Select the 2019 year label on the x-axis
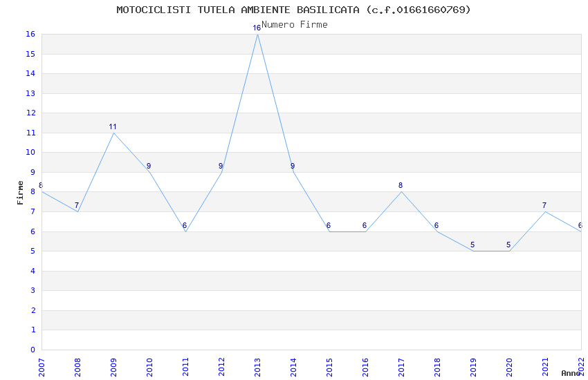The width and height of the screenshot is (588, 380). point(474,368)
